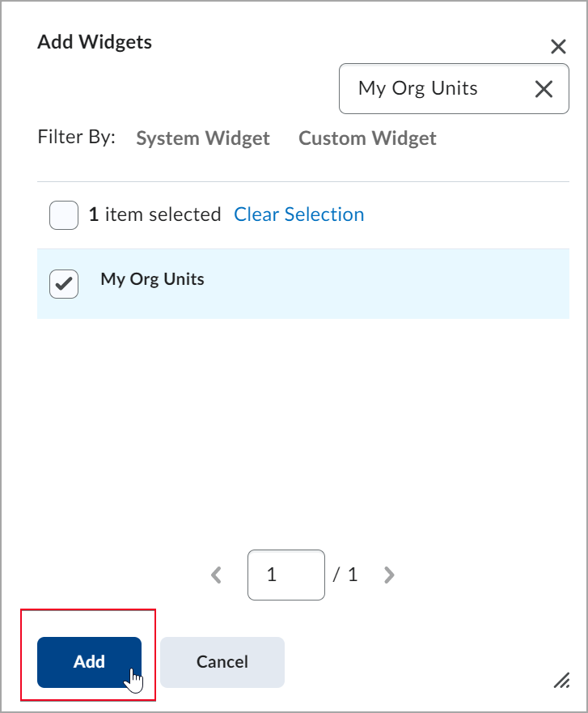Click the '1 item selected' text
The image size is (588, 713).
(x=154, y=214)
